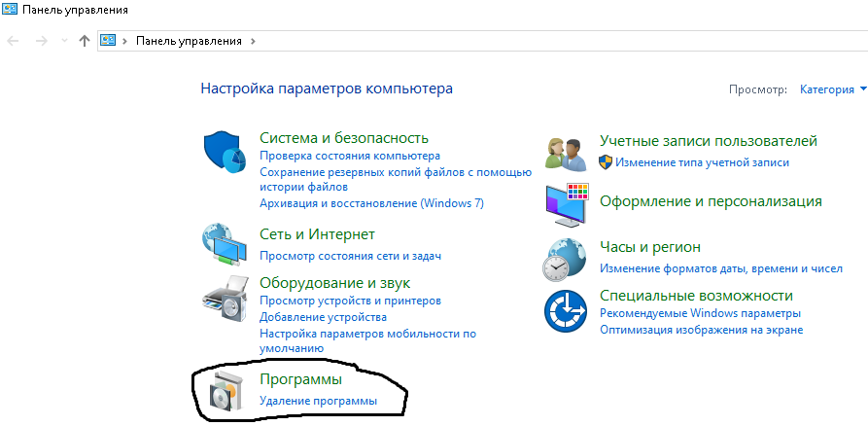
Task: Open the Учетные записи пользователей people icon
Action: tap(565, 153)
